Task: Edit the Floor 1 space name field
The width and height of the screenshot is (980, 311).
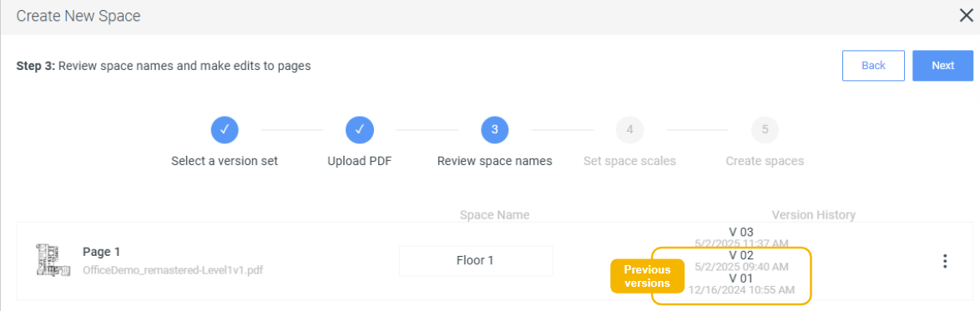Action: 476,260
